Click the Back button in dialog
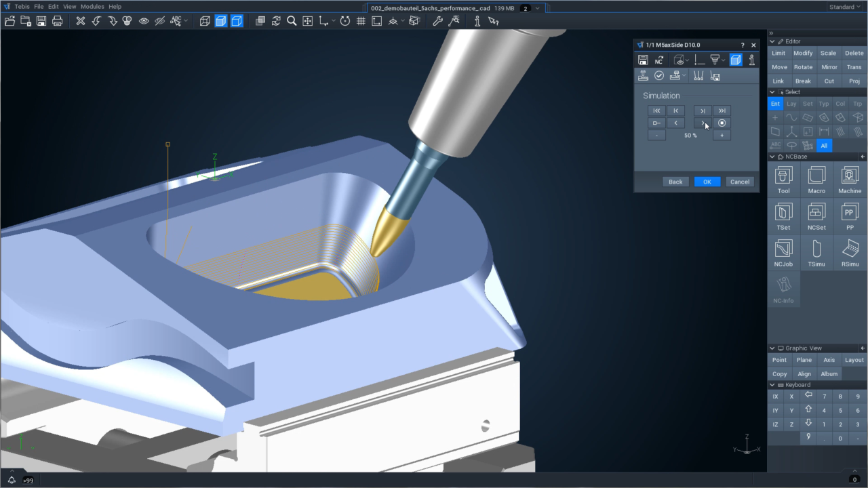Viewport: 868px width, 488px height. pos(675,182)
